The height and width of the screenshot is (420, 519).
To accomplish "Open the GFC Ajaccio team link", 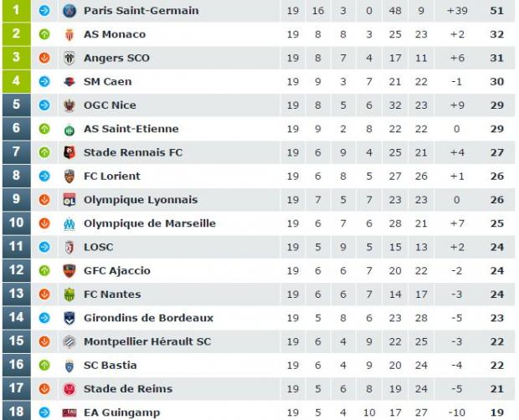I will [117, 271].
